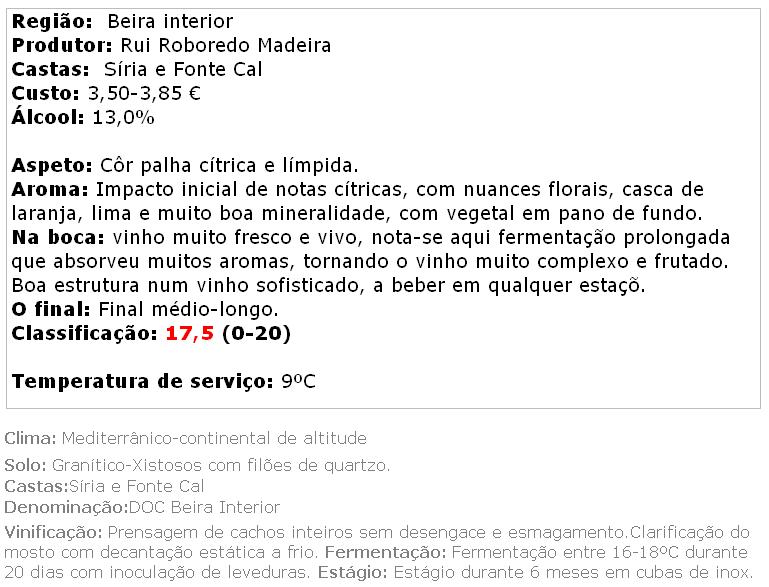Click the 'O final:' heading label
Viewport: 769px width, 587px height.
pos(51,309)
